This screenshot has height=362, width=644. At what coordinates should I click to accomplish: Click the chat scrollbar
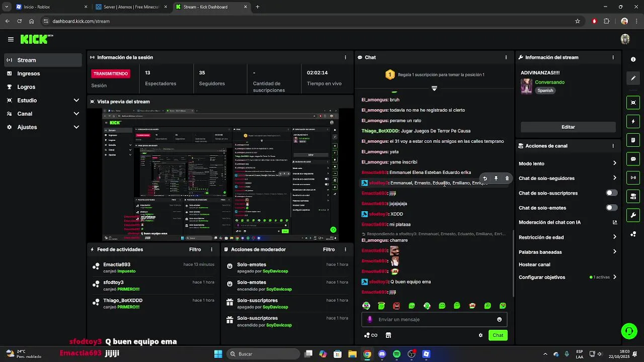[x=513, y=263]
